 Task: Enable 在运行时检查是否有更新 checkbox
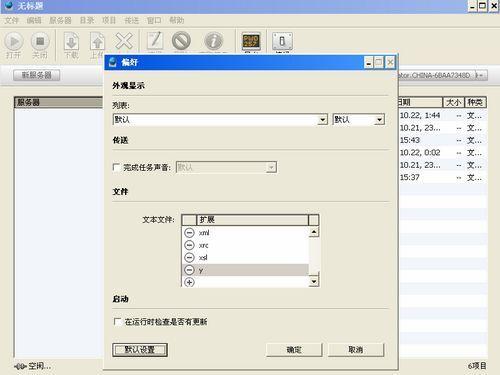[x=117, y=322]
